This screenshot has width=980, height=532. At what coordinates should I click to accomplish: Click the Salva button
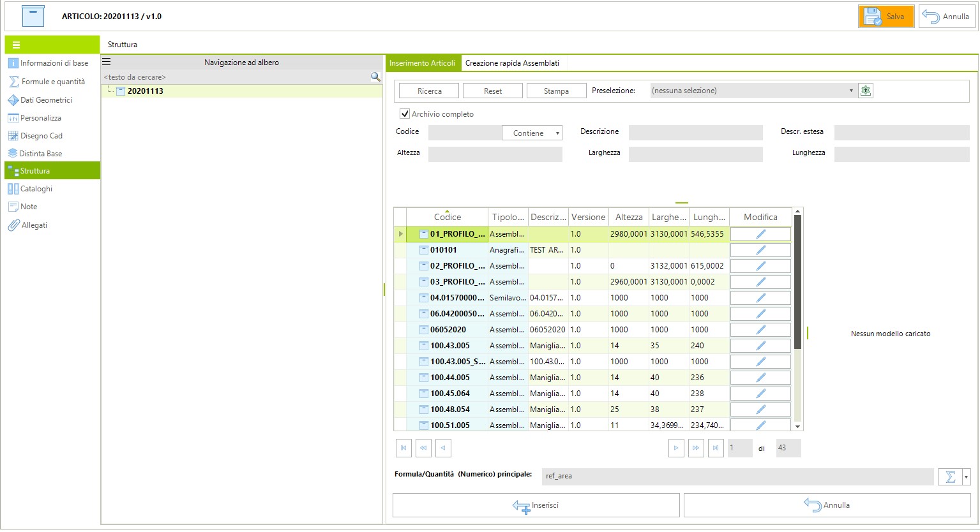(x=886, y=17)
